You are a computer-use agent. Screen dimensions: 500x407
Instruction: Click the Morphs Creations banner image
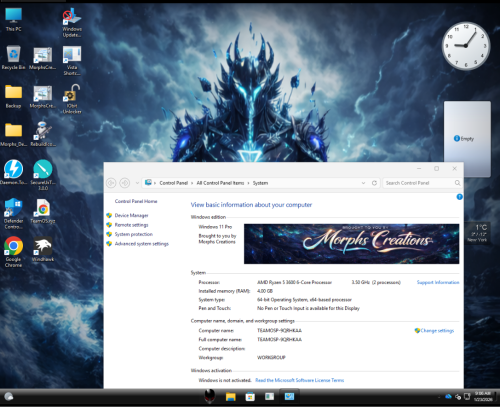[x=351, y=244]
